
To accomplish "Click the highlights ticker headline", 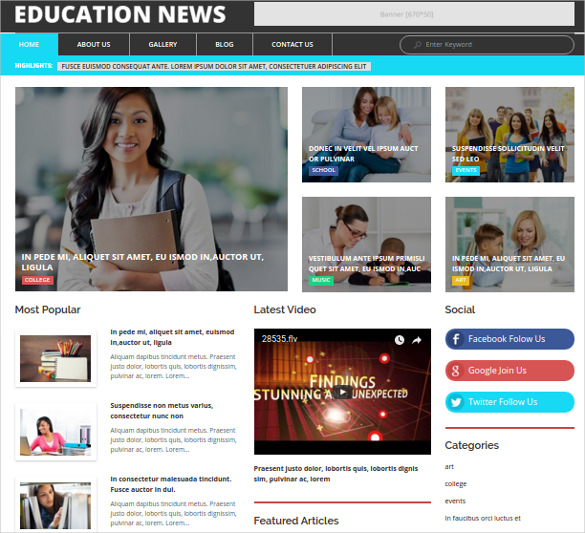I will tap(214, 66).
